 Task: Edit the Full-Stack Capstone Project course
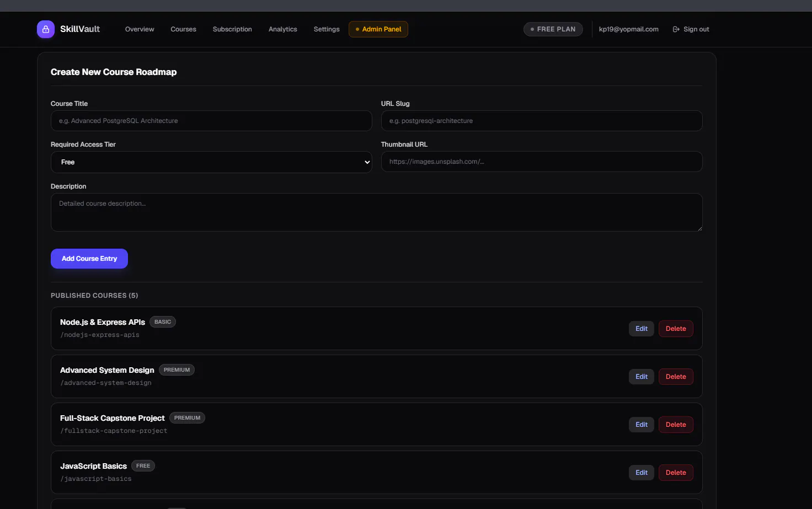pos(642,425)
